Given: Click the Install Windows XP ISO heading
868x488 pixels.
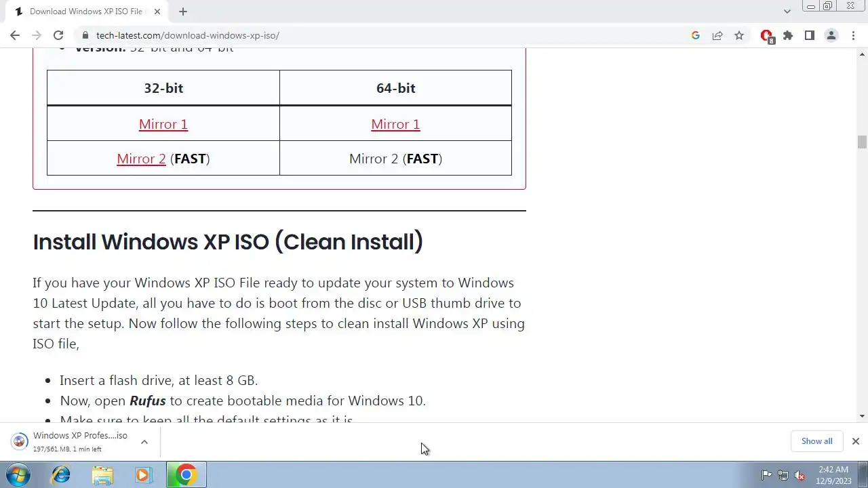Looking at the screenshot, I should [228, 242].
